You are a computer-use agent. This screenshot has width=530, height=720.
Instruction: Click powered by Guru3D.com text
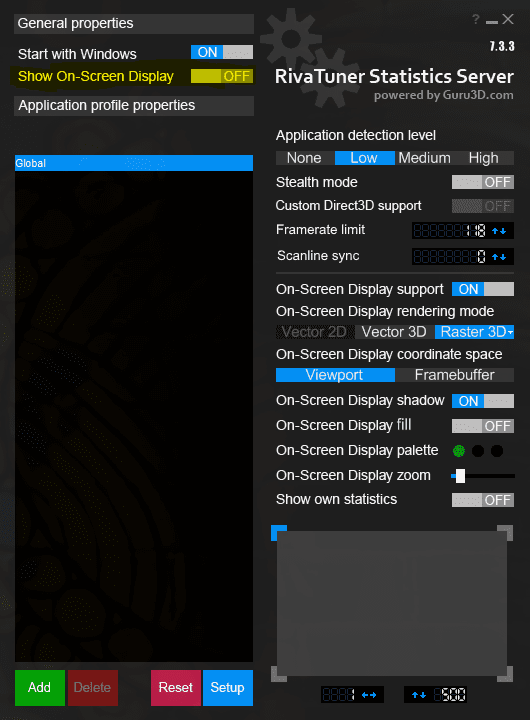click(x=443, y=95)
